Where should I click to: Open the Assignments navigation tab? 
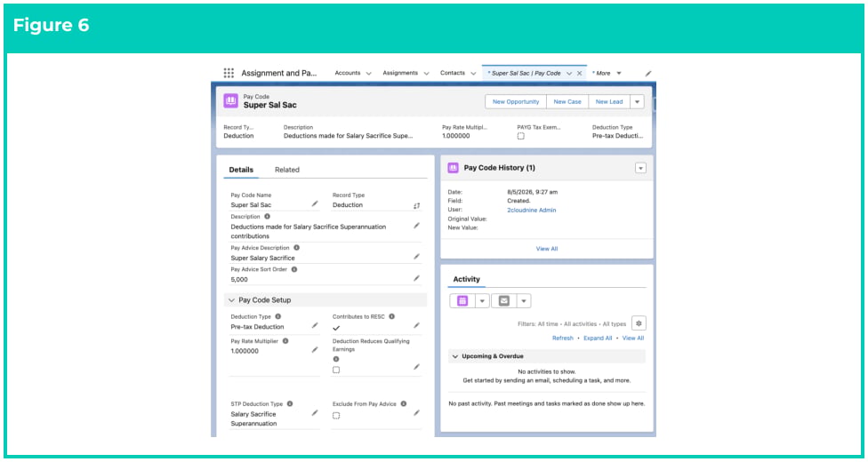(x=400, y=73)
